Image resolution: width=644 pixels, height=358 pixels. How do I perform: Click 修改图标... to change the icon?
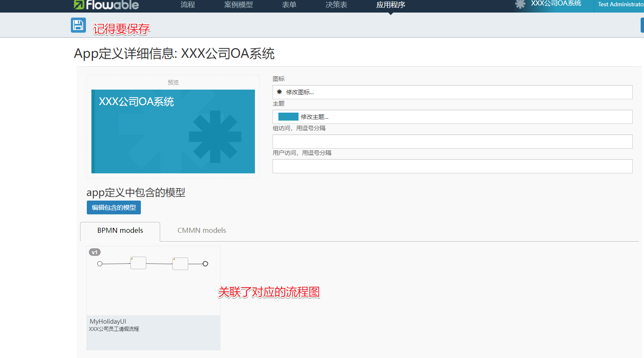click(x=452, y=92)
